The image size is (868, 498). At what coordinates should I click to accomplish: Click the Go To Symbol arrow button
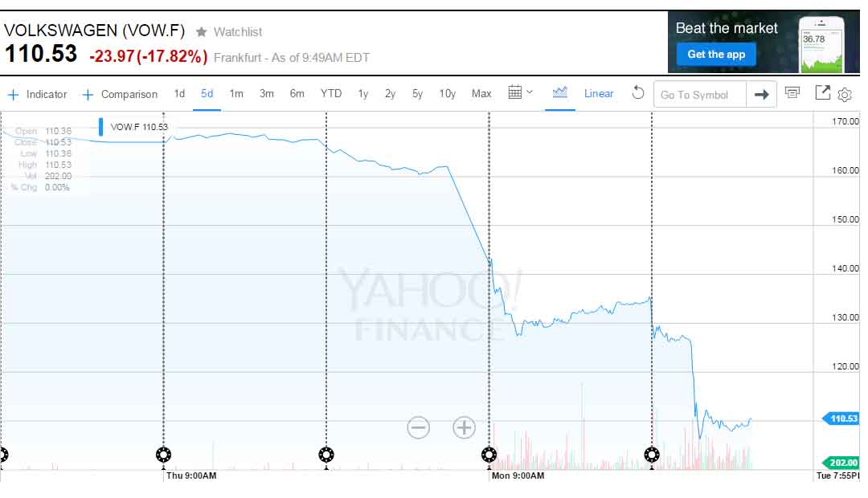(761, 95)
